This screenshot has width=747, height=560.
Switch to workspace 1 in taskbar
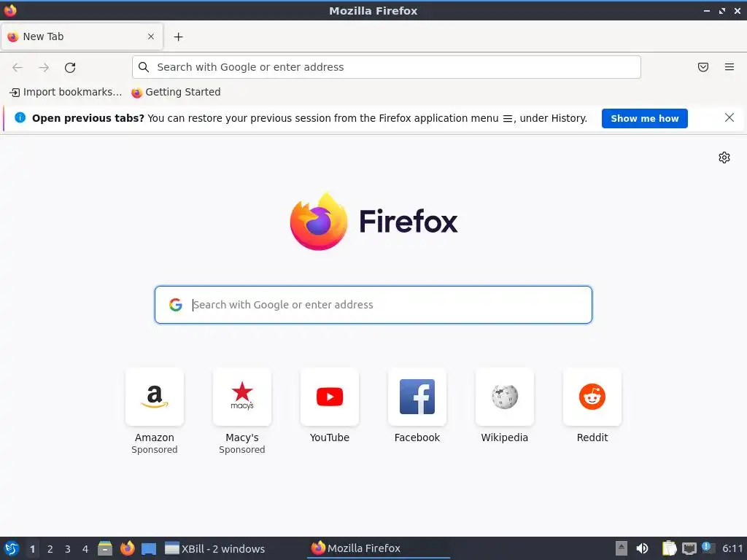32,549
